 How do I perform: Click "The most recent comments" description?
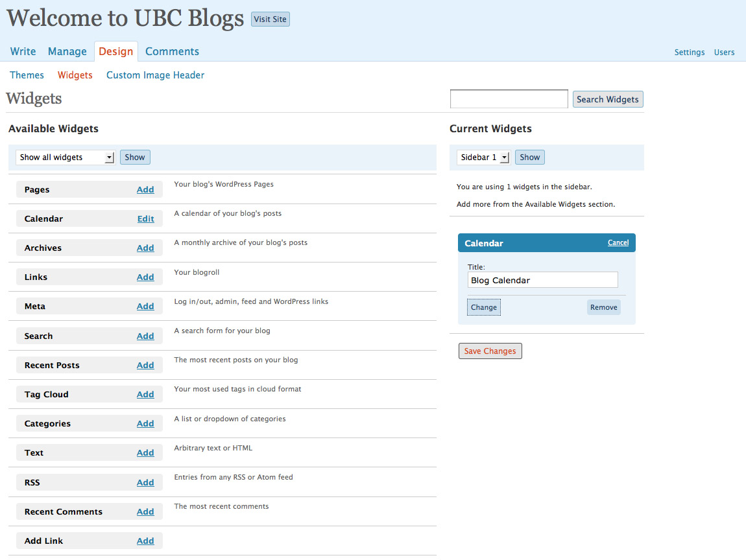point(221,506)
